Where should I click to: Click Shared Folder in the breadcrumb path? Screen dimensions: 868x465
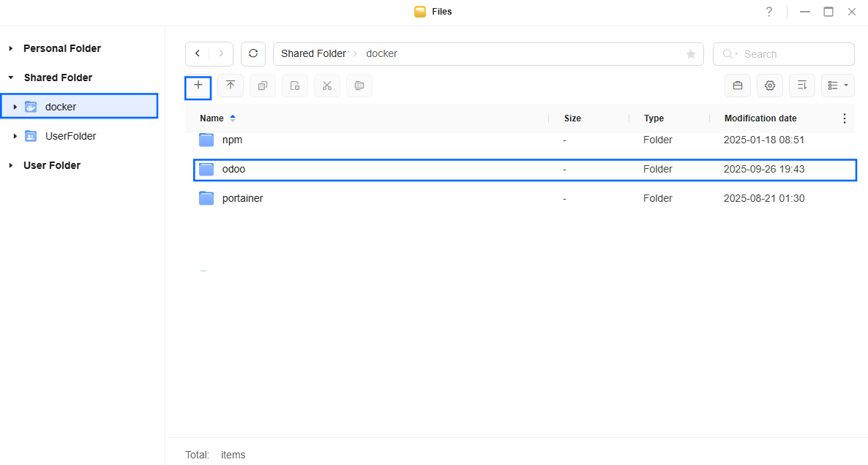click(x=313, y=53)
